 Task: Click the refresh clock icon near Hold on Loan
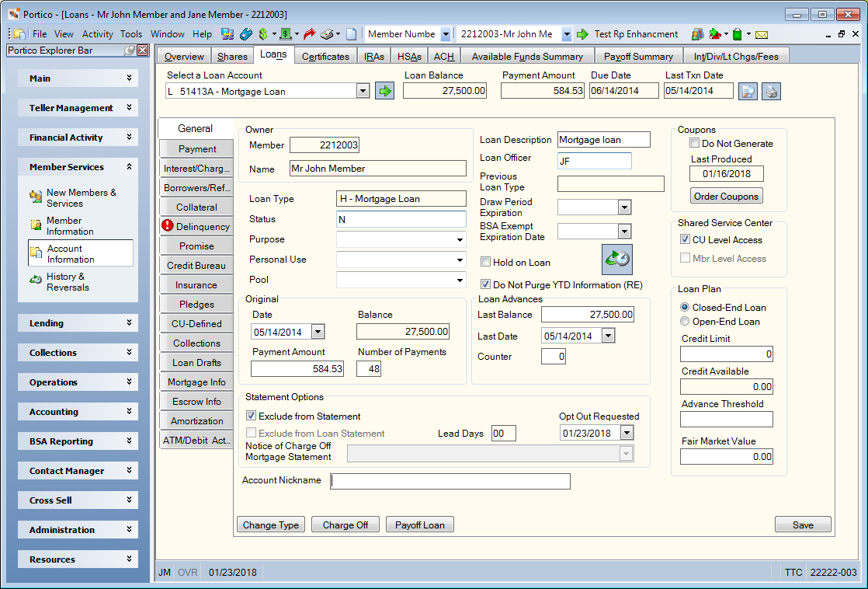(x=616, y=260)
